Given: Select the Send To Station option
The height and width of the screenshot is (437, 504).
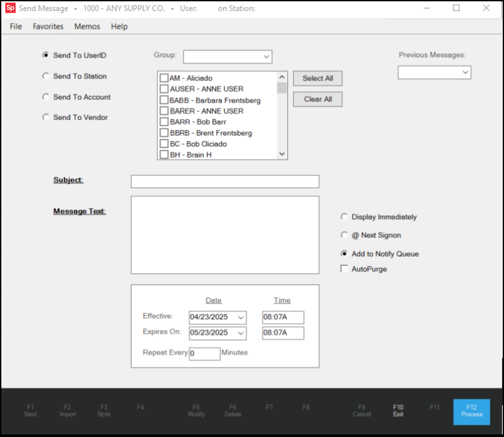Looking at the screenshot, I should (45, 76).
